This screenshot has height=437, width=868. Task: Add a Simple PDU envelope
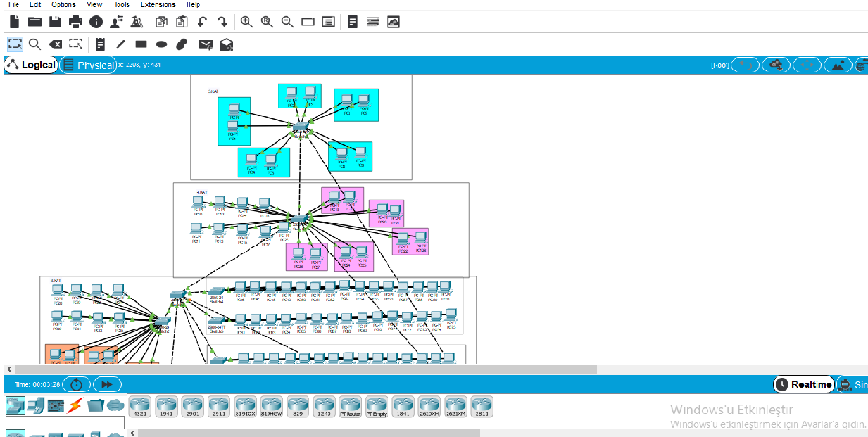click(206, 44)
